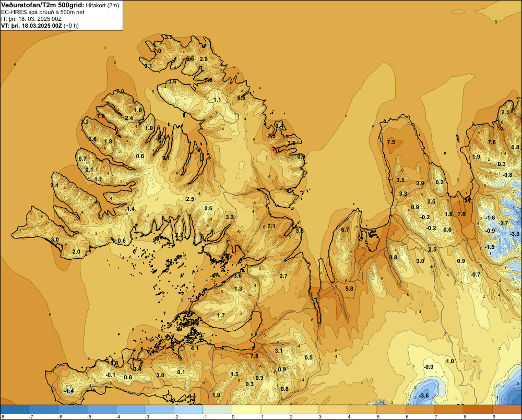The image size is (522, 420).
Task: Click the "3.9" temperature value
Action: tap(420, 183)
